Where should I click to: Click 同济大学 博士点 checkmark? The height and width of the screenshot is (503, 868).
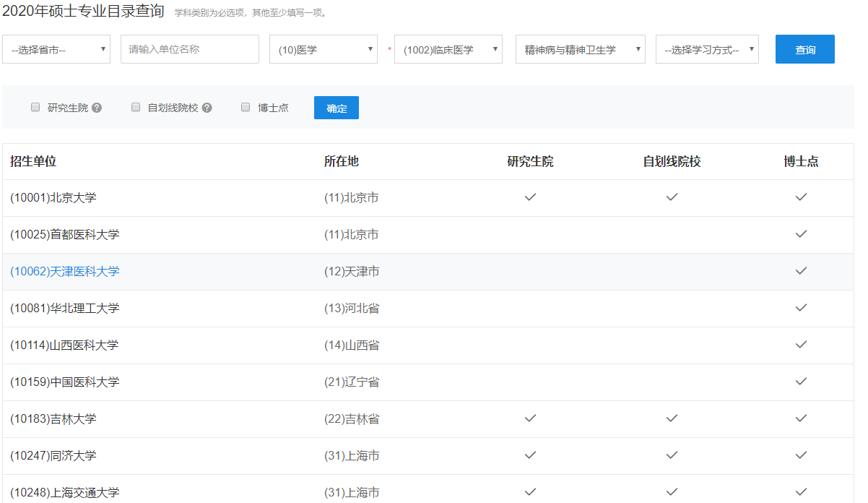pyautogui.click(x=801, y=455)
